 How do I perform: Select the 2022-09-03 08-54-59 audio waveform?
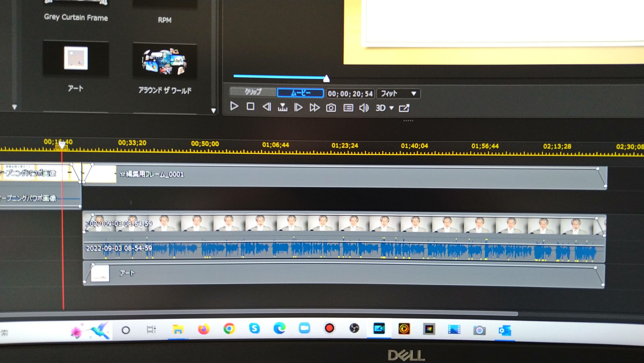(x=344, y=249)
